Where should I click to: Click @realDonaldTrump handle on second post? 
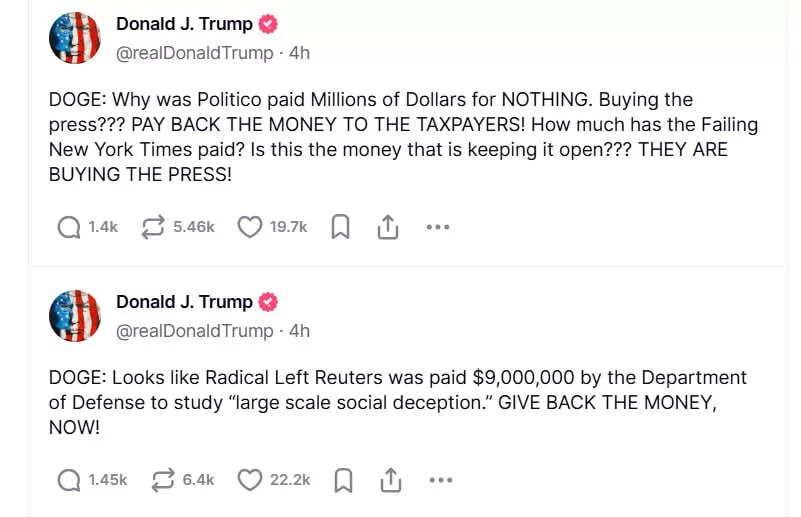click(x=195, y=330)
